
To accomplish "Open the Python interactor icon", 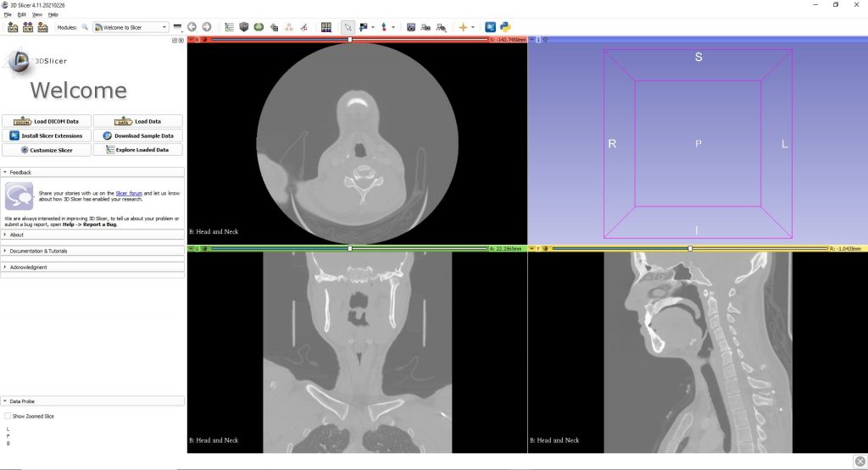I will coord(505,27).
